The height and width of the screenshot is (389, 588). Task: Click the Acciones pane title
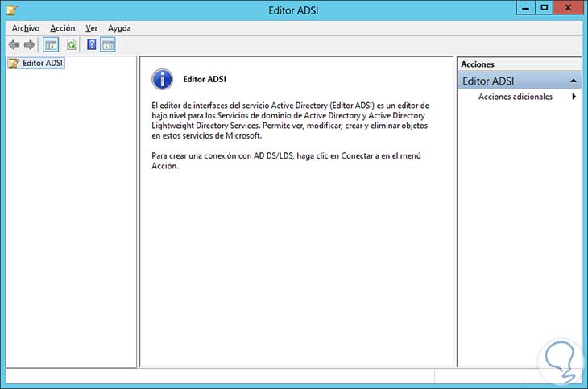[x=478, y=64]
